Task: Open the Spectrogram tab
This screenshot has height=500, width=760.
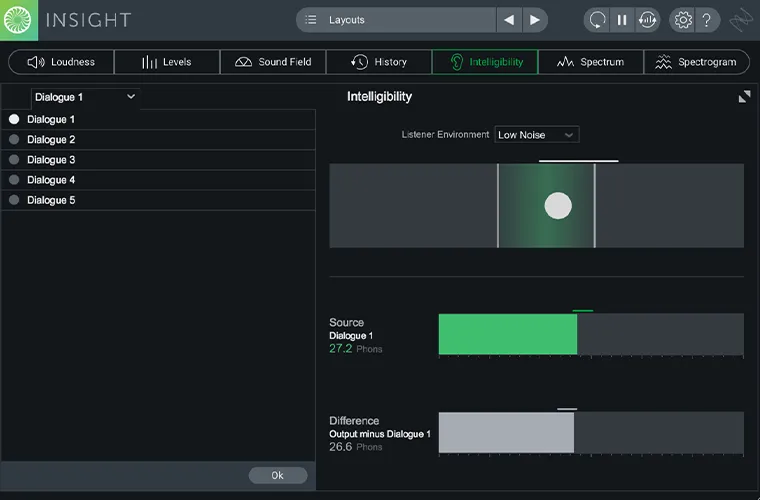Action: click(697, 62)
